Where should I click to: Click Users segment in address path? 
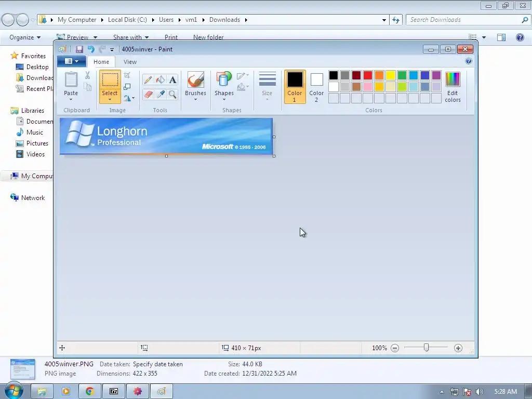[166, 20]
